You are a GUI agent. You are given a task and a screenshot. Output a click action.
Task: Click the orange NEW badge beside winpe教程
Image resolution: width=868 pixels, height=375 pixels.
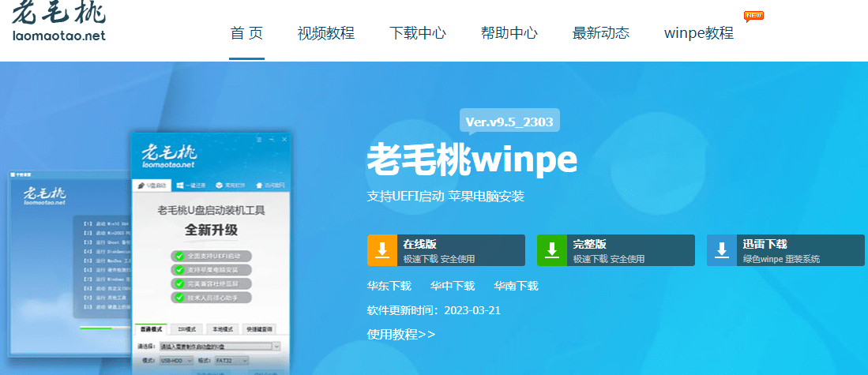pyautogui.click(x=753, y=16)
